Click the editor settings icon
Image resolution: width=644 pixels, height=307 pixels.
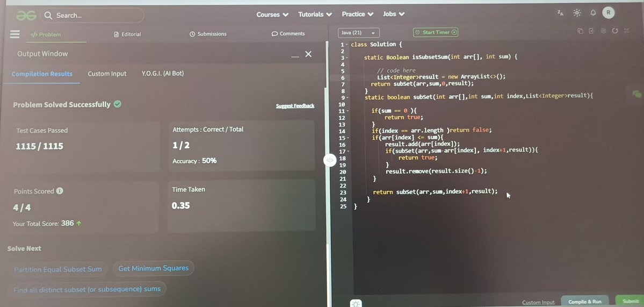coord(603,31)
